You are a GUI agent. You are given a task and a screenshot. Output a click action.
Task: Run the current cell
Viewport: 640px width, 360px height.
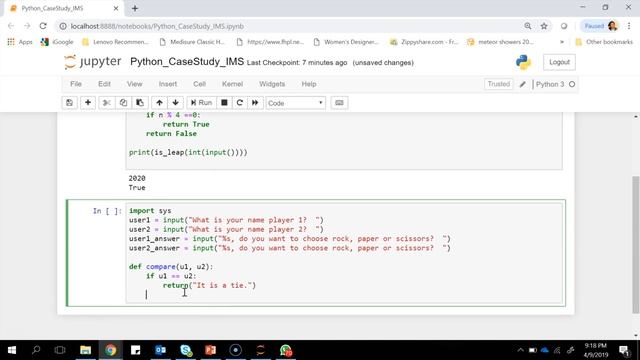pyautogui.click(x=202, y=103)
